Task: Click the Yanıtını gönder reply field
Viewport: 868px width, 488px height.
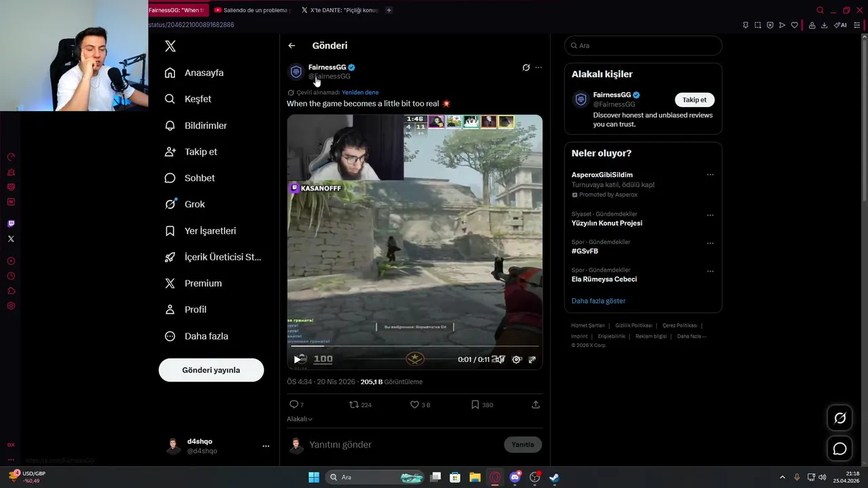Action: coord(404,445)
